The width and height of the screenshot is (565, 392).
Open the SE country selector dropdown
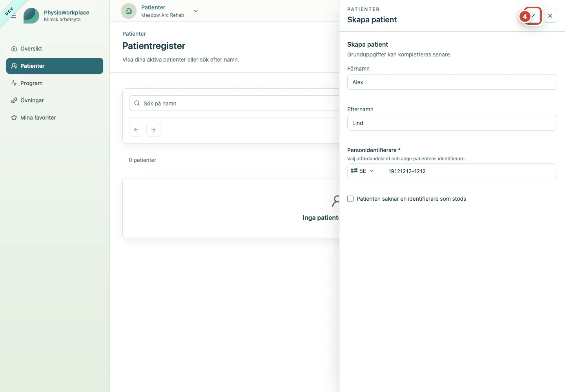tap(363, 171)
